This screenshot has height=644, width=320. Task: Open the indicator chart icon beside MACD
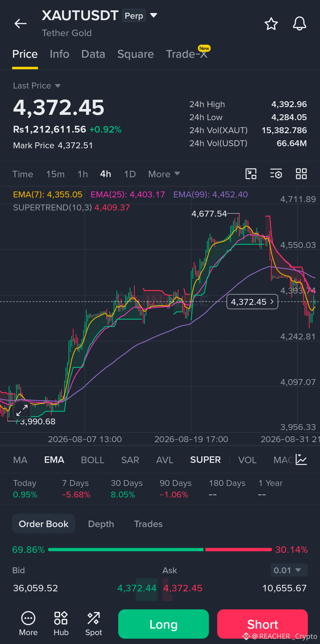(x=301, y=460)
